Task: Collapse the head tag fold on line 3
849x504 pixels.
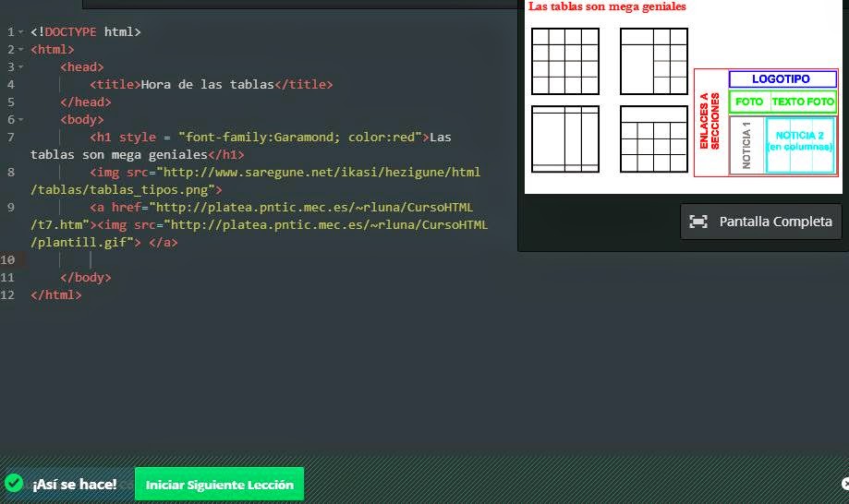Action: 20,67
